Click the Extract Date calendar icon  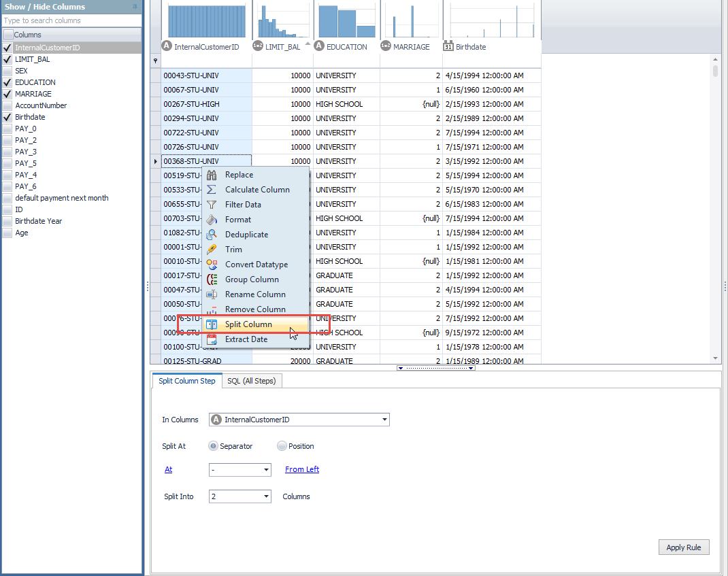click(x=212, y=339)
